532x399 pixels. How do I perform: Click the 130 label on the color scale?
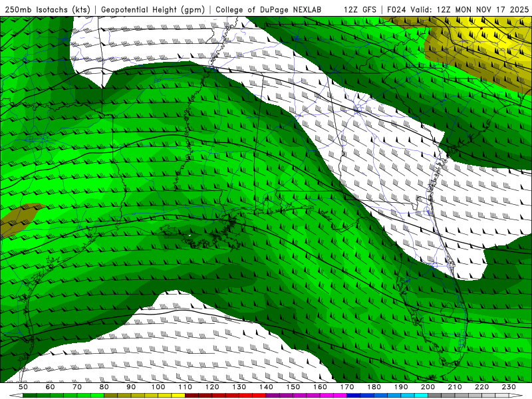[x=239, y=387]
